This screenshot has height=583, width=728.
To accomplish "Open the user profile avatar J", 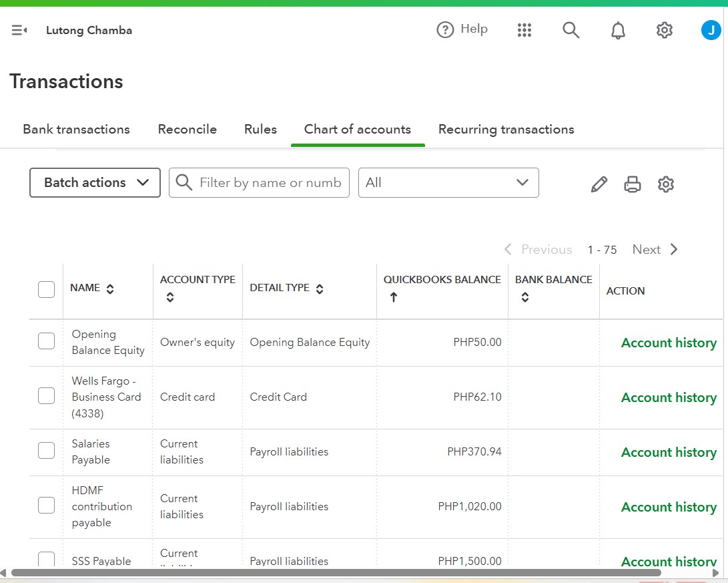I will pos(711,30).
